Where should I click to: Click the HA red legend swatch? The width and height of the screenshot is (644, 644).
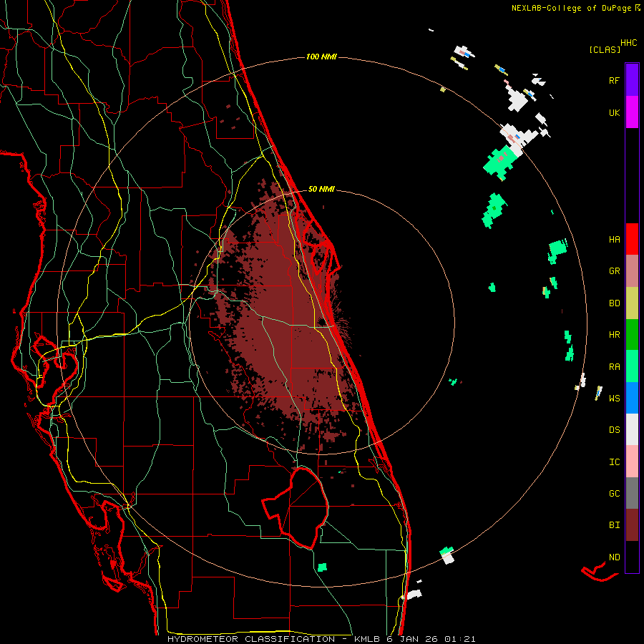[x=632, y=239]
